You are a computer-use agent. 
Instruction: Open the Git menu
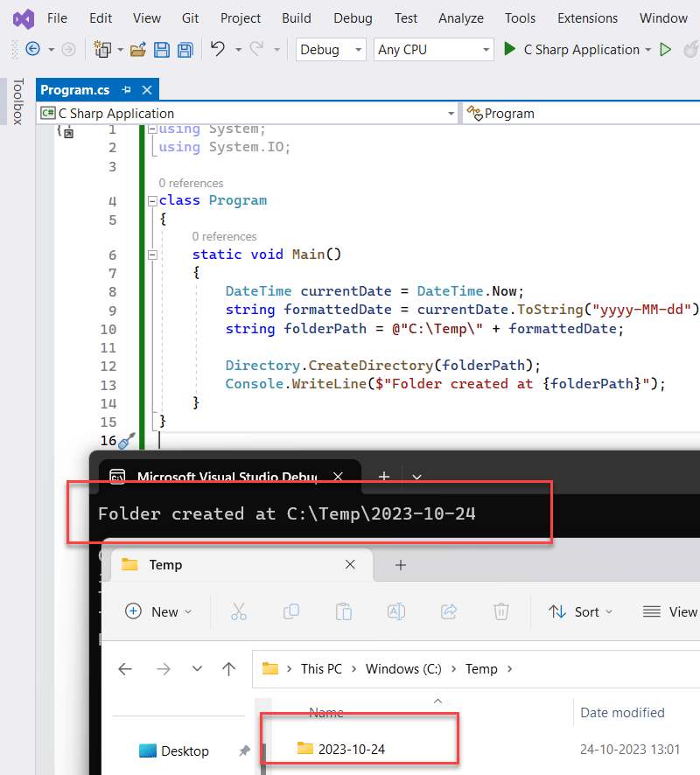pyautogui.click(x=190, y=17)
